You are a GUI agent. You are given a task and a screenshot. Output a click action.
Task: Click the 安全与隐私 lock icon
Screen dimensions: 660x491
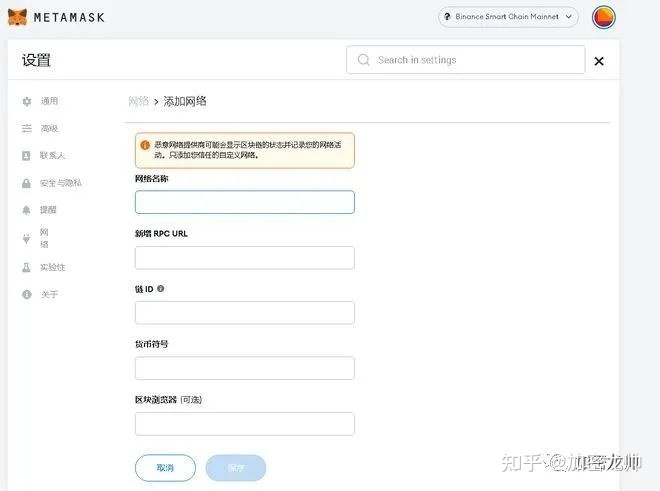pyautogui.click(x=27, y=183)
